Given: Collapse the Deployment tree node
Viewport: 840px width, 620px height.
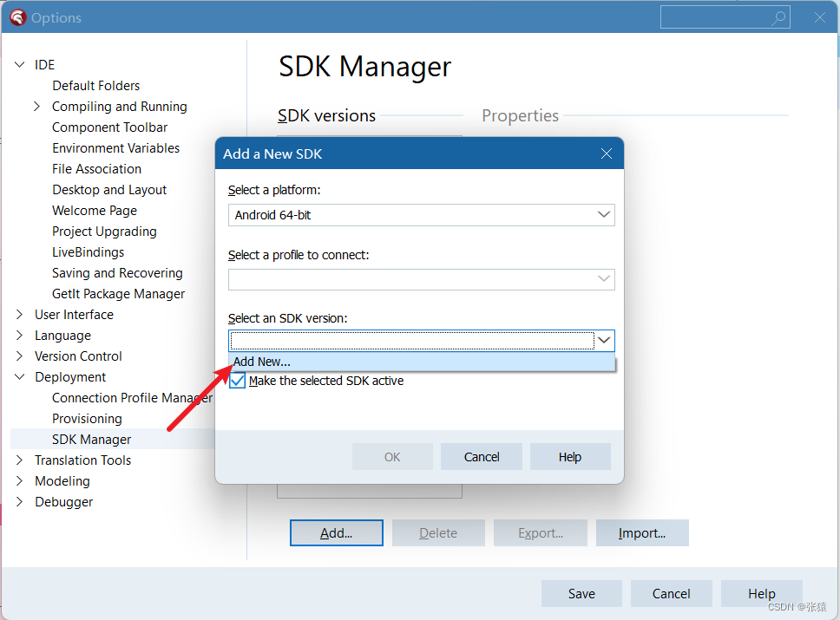Looking at the screenshot, I should (20, 377).
